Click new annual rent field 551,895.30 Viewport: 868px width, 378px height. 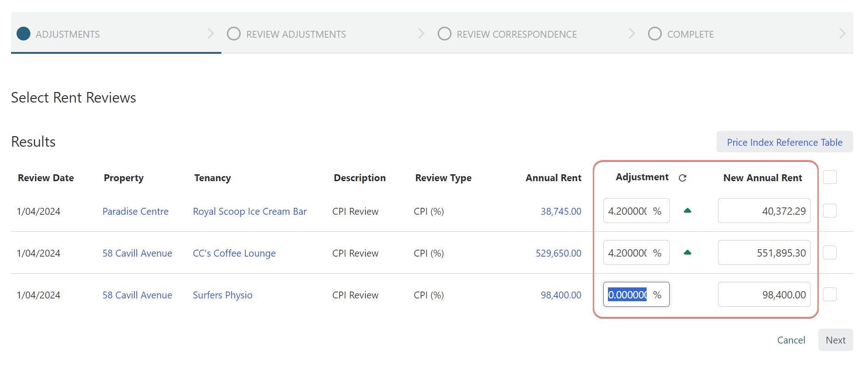click(x=764, y=252)
